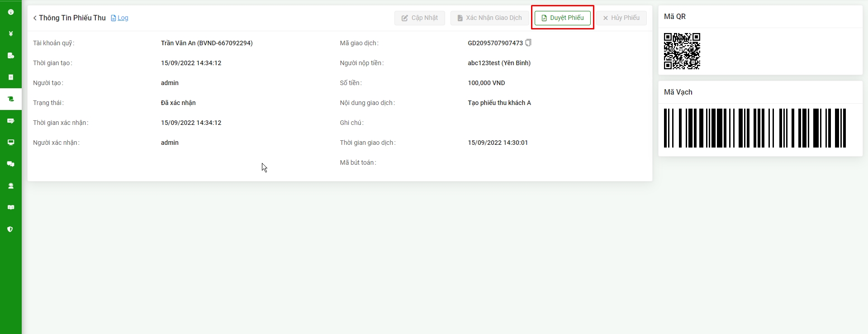
Task: Open the monitor screen sidebar icon
Action: click(x=11, y=143)
